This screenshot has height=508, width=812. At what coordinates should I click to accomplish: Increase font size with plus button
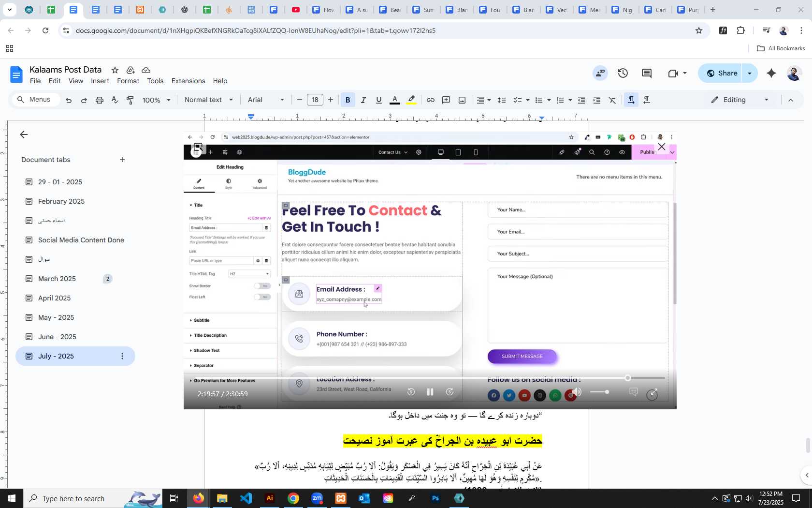click(x=331, y=100)
